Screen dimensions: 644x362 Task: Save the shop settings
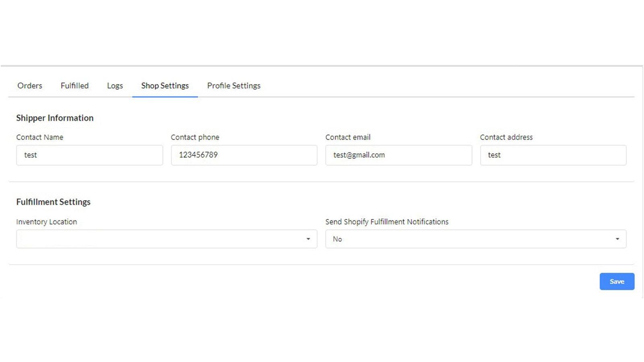coord(617,282)
